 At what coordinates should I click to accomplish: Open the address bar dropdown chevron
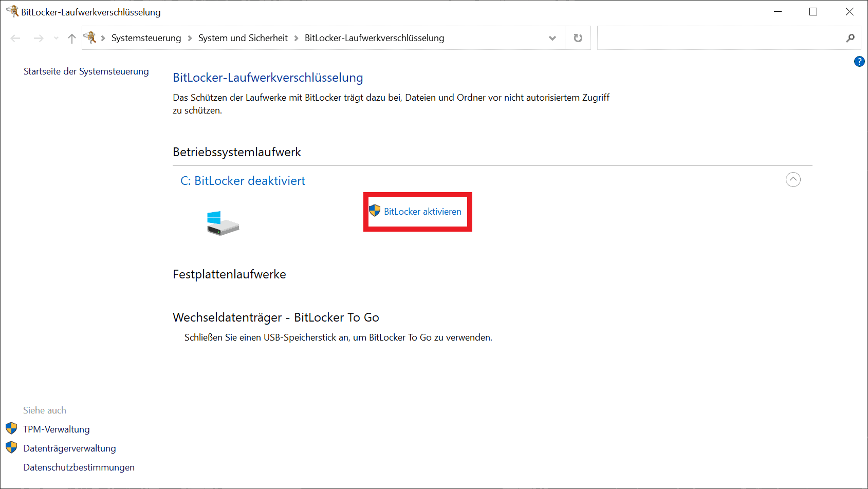(552, 37)
